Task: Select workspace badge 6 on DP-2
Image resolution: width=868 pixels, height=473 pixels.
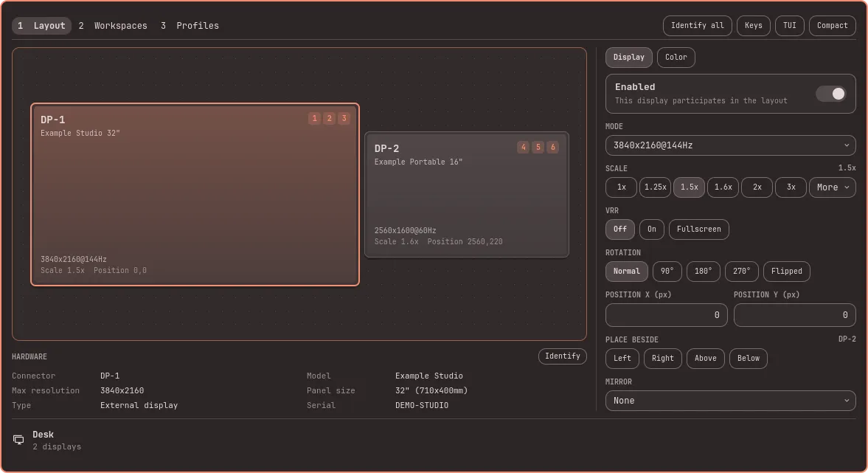Action: click(x=552, y=148)
